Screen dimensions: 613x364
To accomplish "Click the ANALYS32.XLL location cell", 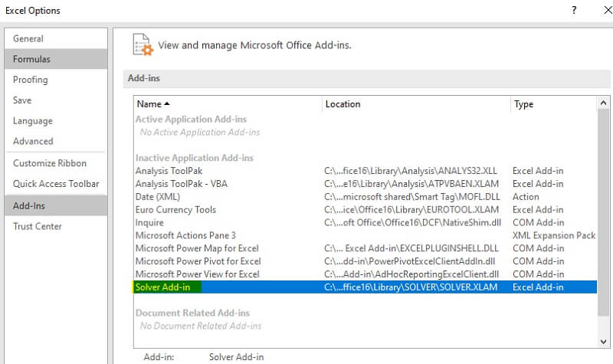I will pyautogui.click(x=411, y=171).
